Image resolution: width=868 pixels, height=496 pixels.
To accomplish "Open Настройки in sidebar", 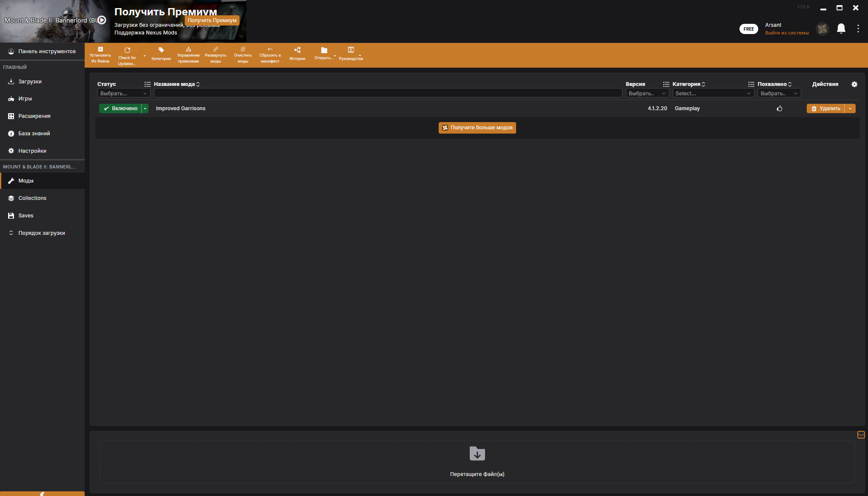I will pos(43,151).
